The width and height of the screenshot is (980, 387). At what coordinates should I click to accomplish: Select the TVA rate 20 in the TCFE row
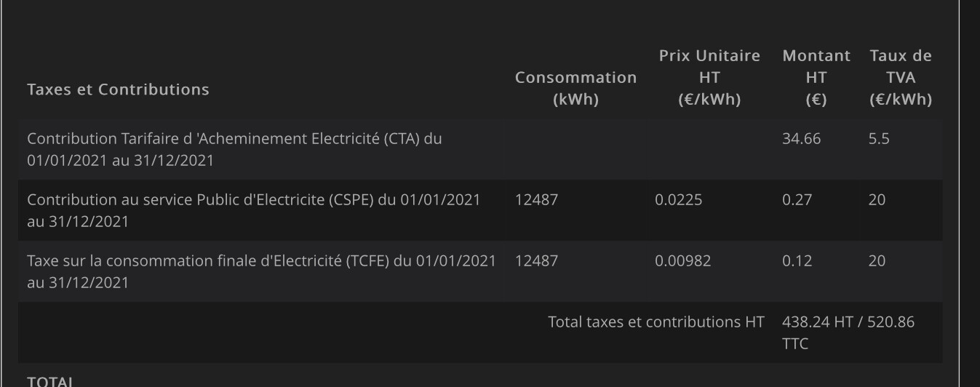coord(877,260)
